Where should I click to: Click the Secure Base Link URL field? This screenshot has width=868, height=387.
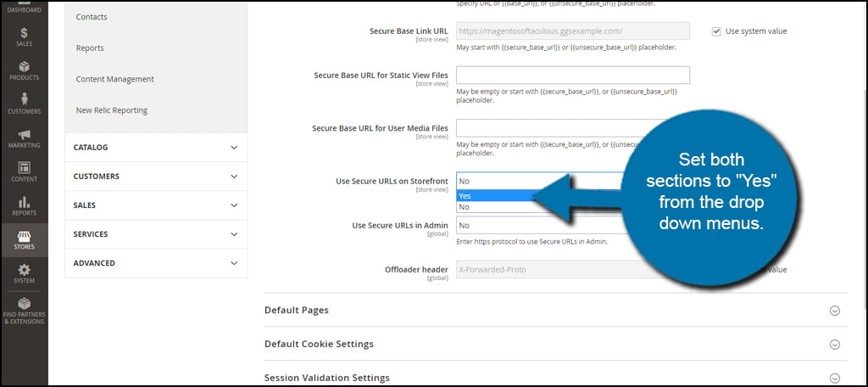[x=573, y=31]
